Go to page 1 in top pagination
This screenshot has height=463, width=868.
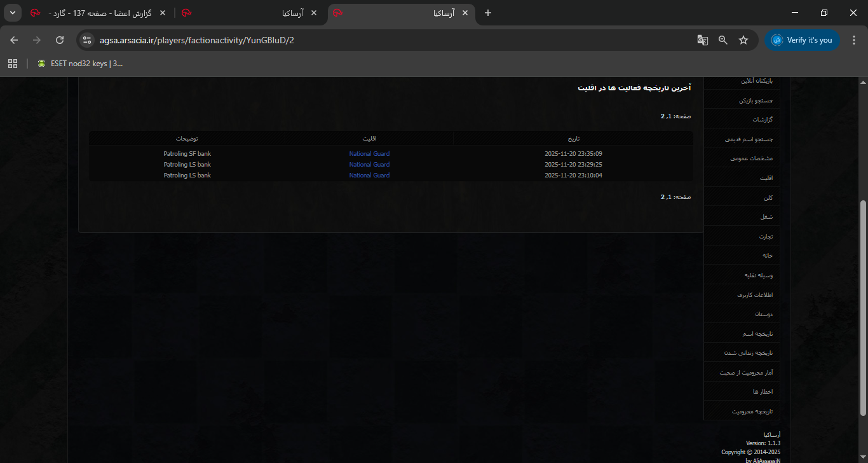[x=669, y=116]
